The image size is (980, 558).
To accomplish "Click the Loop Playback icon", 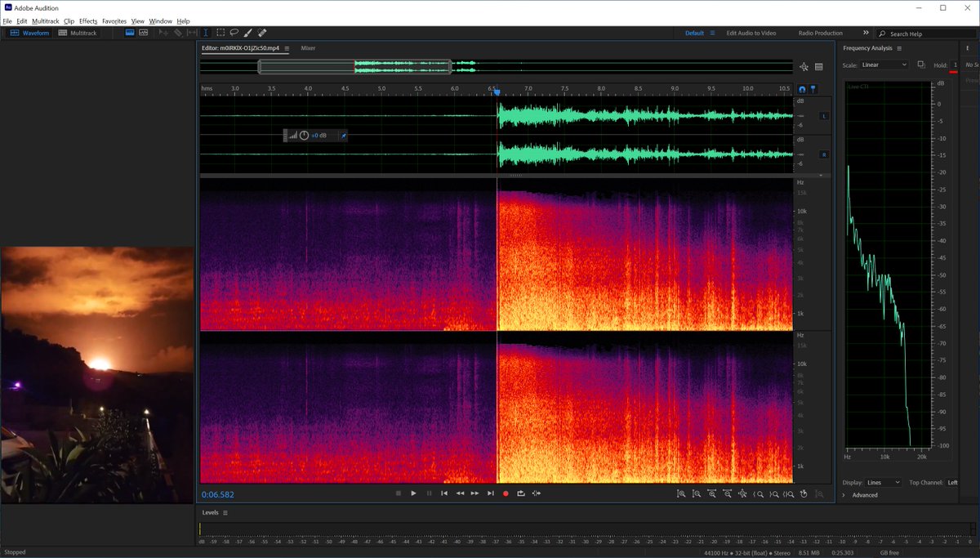I will 521,493.
